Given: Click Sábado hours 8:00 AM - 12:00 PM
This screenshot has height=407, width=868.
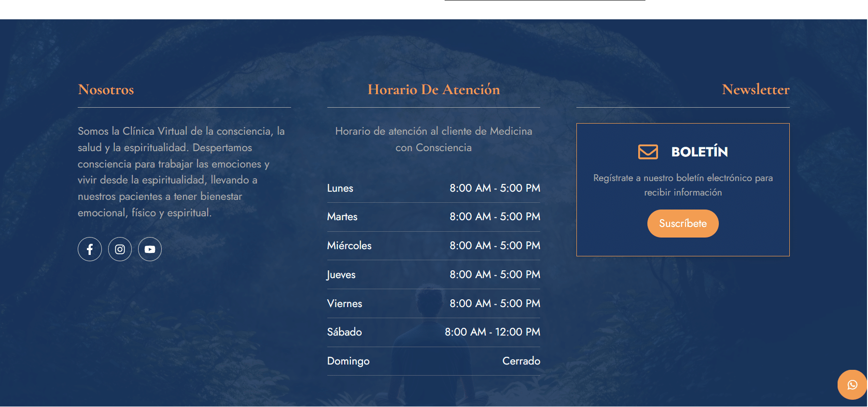Looking at the screenshot, I should (492, 332).
